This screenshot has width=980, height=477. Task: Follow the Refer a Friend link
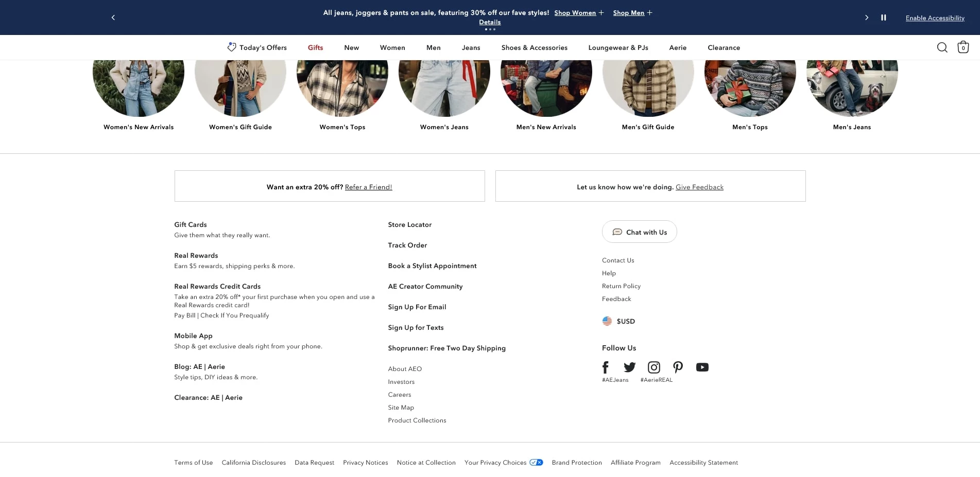tap(368, 187)
